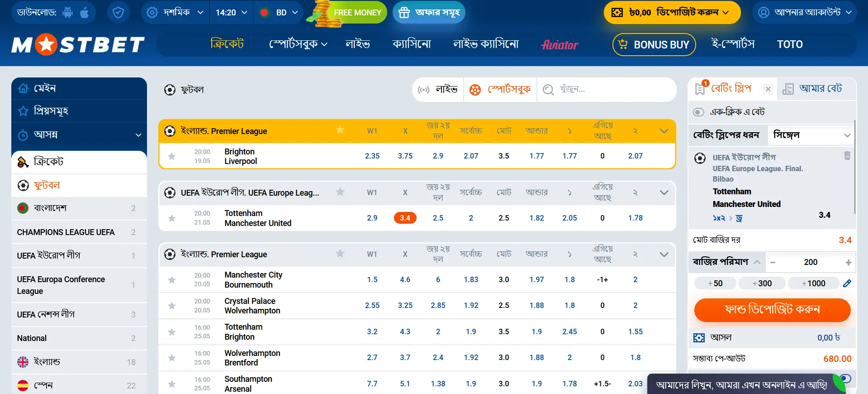The image size is (868, 394).
Task: Close the betting slip with X
Action: point(768,89)
